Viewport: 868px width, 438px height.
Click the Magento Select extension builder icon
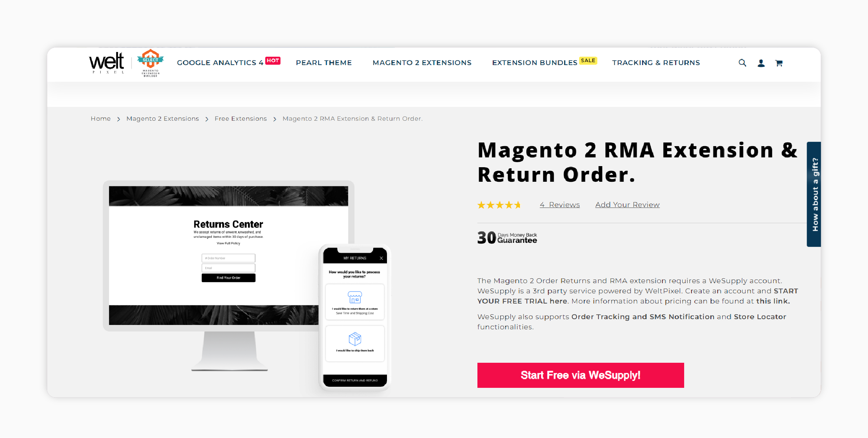pyautogui.click(x=148, y=62)
